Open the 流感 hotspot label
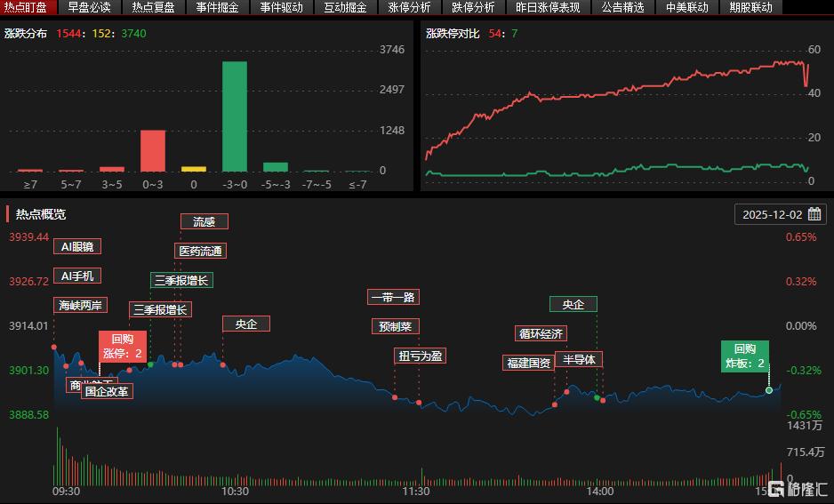This screenshot has height=504, width=834. click(x=204, y=221)
